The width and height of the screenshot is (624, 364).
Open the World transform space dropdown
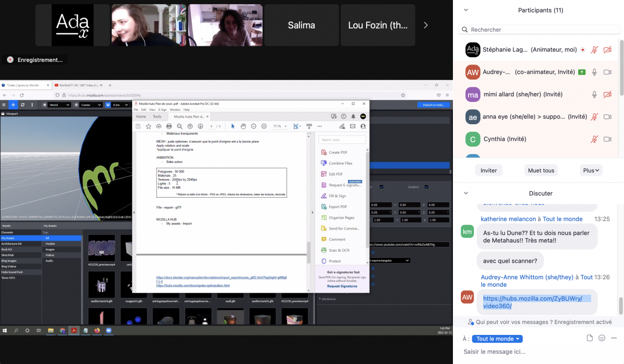click(x=59, y=105)
